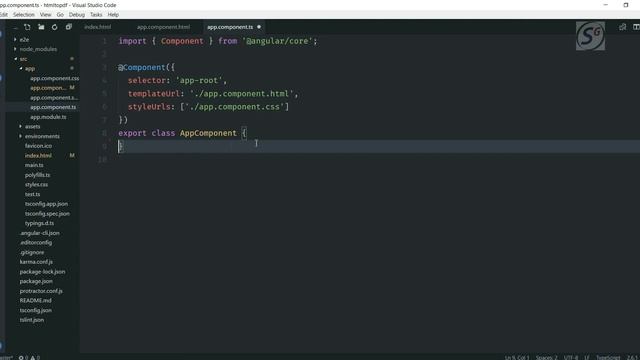Switch to the app.component.html tab
The width and height of the screenshot is (640, 360).
click(x=163, y=27)
